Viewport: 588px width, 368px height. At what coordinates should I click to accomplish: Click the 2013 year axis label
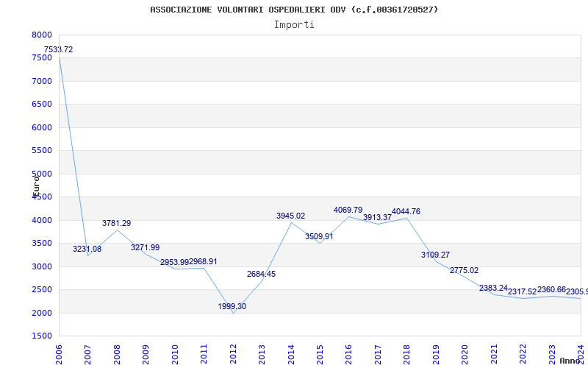click(262, 355)
